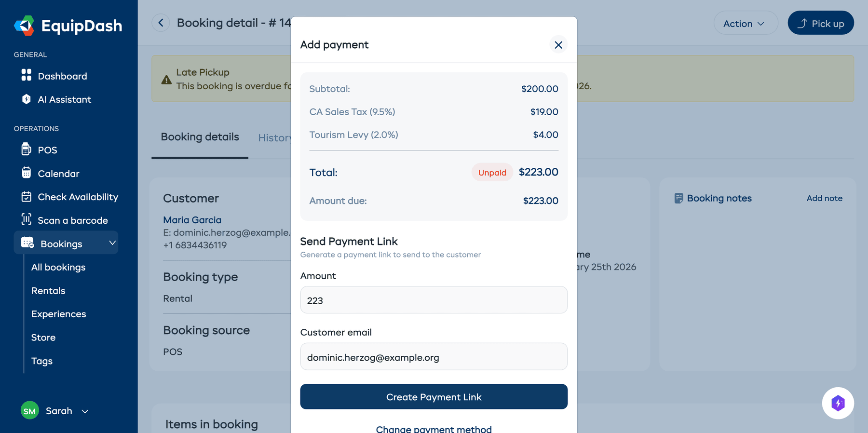Open the purple lightning assistant bubble
The height and width of the screenshot is (433, 868).
tap(838, 403)
